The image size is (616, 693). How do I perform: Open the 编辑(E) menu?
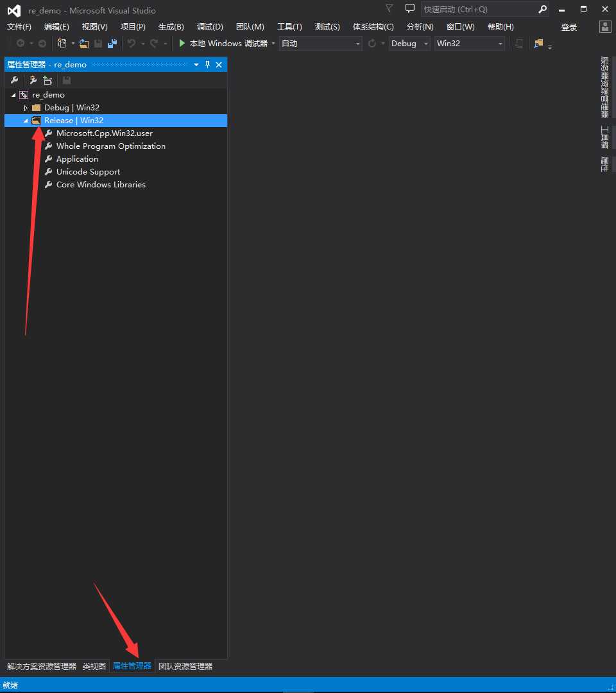56,27
